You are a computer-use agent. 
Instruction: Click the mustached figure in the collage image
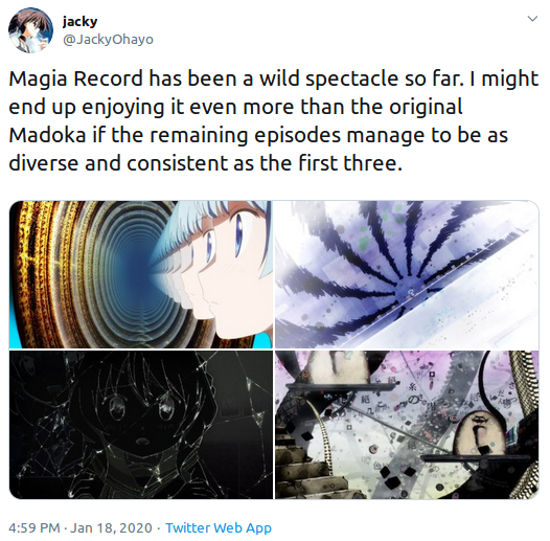click(480, 435)
